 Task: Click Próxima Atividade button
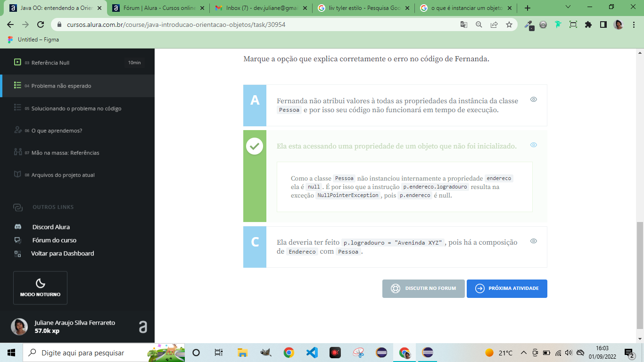pos(507,288)
